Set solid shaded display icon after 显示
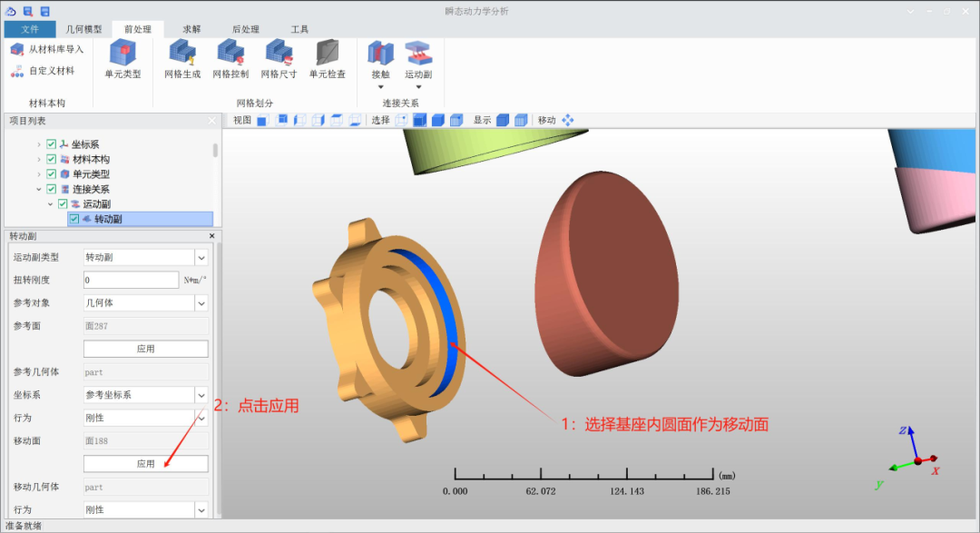The width and height of the screenshot is (980, 533). (503, 120)
